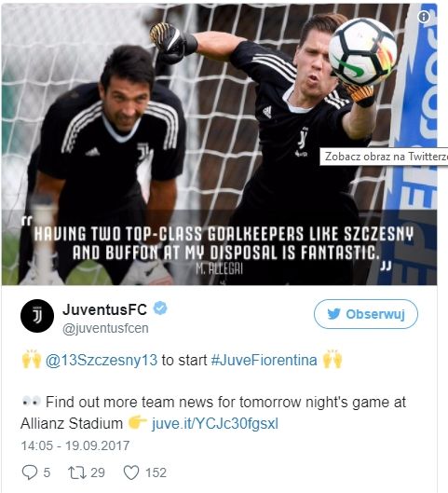Open the tweet timestamp 14:05 - 19.09.2017
This screenshot has height=493, width=448.
click(x=75, y=445)
